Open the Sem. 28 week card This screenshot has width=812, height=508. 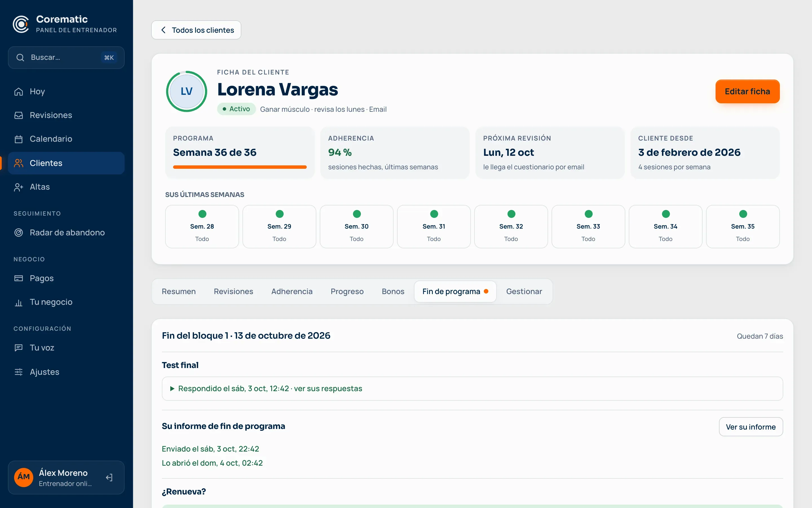pyautogui.click(x=202, y=226)
